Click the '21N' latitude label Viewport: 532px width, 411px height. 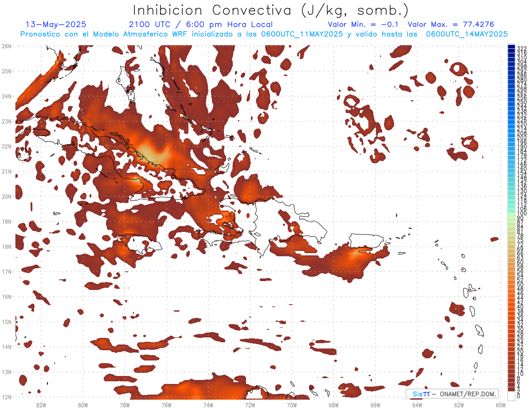tap(6, 171)
